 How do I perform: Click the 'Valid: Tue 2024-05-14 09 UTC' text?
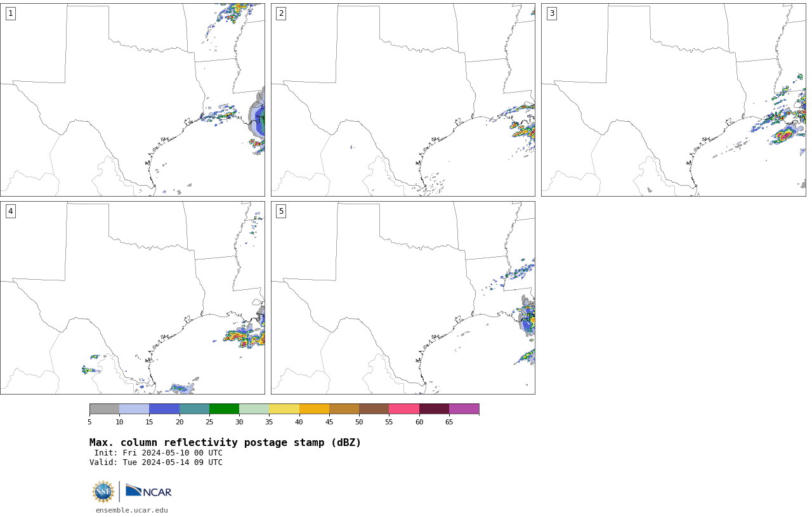(156, 462)
